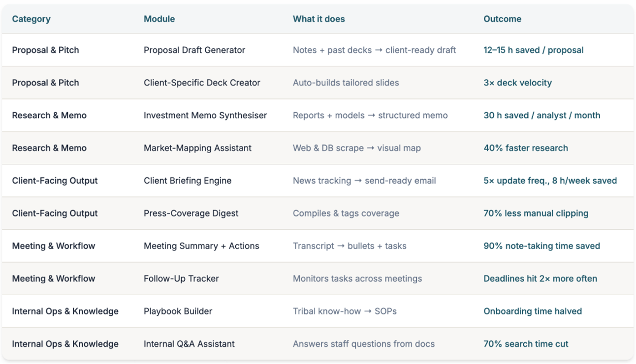The height and width of the screenshot is (364, 636).
Task: Click the 3× deck velocity outcome
Action: [x=517, y=83]
